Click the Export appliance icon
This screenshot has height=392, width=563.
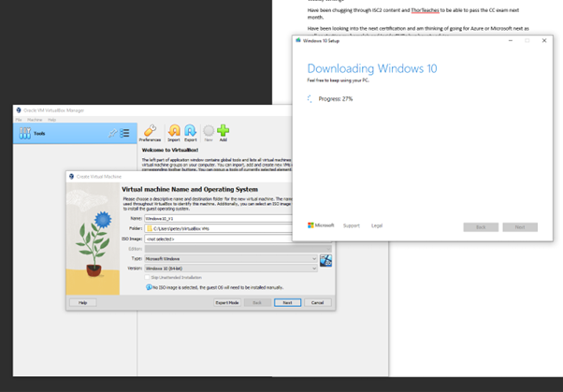pyautogui.click(x=190, y=133)
